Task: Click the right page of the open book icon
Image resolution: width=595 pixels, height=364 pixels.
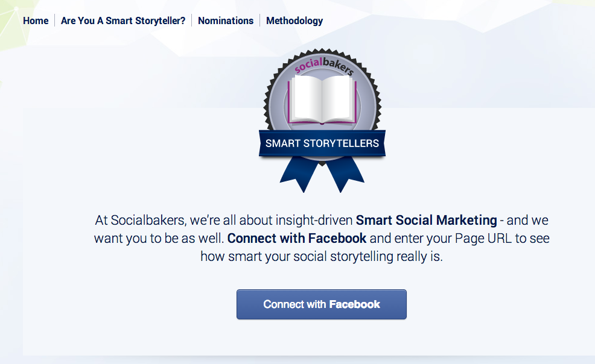Action: coord(337,98)
